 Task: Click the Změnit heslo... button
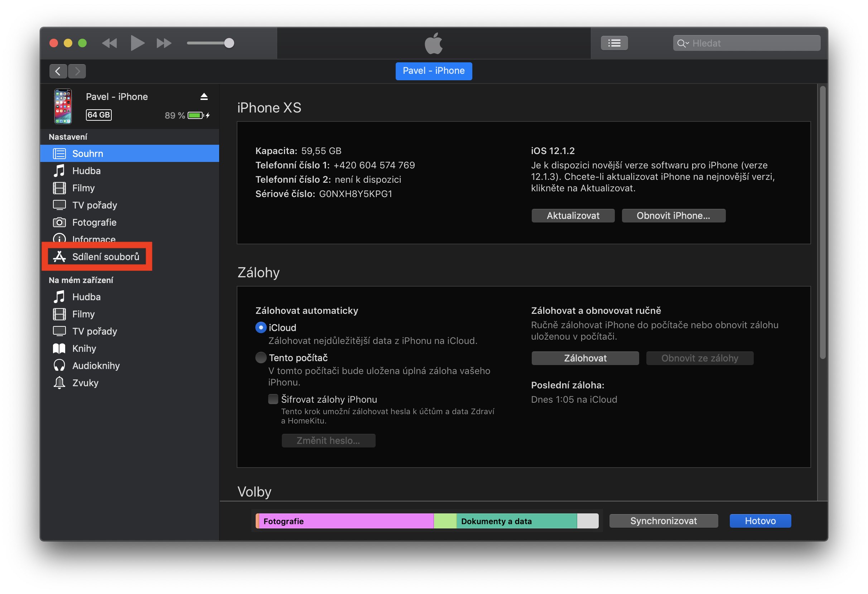(x=328, y=440)
